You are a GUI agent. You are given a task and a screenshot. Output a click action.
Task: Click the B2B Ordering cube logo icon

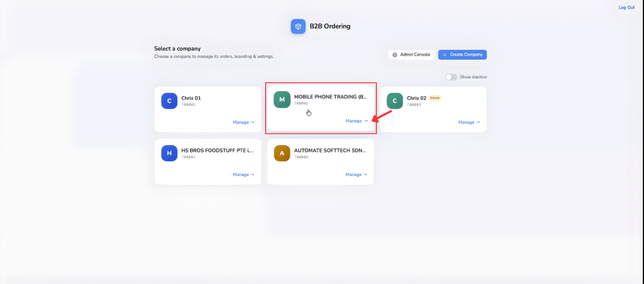tap(298, 26)
